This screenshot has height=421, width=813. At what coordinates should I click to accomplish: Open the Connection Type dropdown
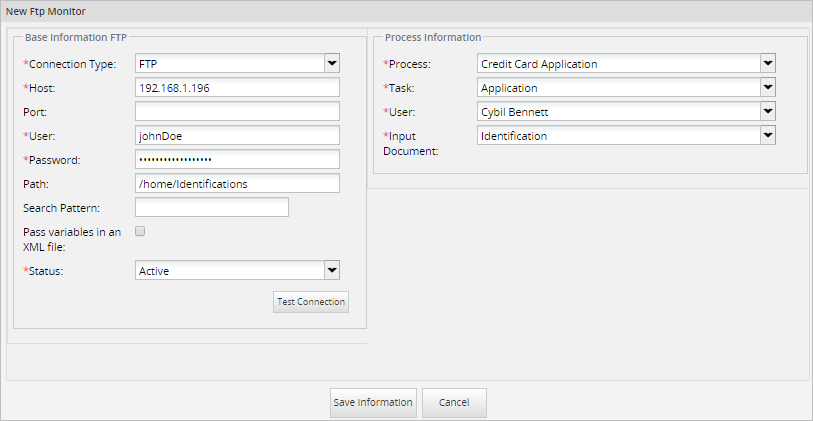click(x=237, y=64)
